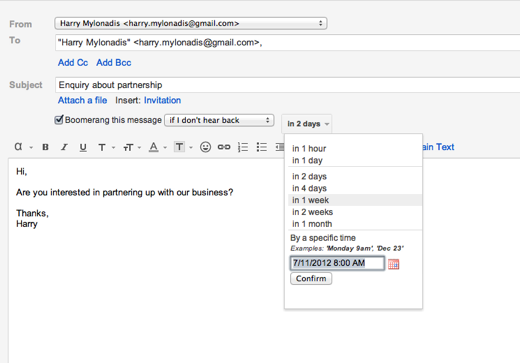Select 'in 1 day' option
This screenshot has width=520, height=363.
[355, 160]
